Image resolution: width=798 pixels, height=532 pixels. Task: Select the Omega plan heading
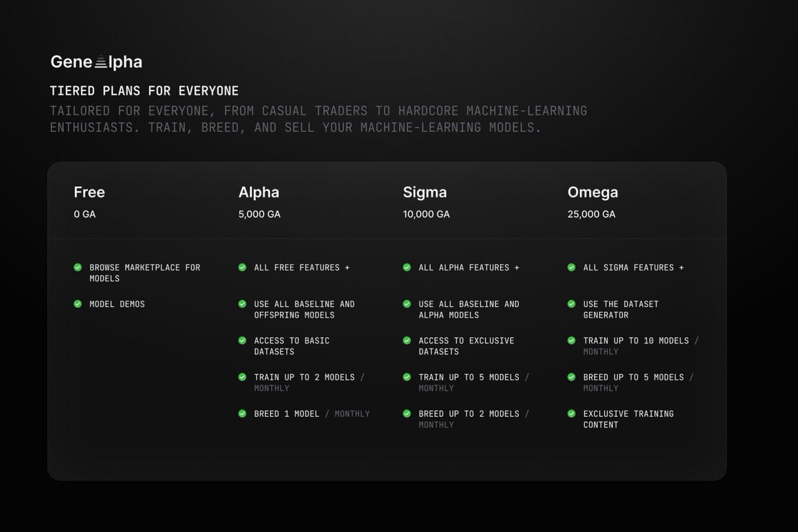point(593,193)
